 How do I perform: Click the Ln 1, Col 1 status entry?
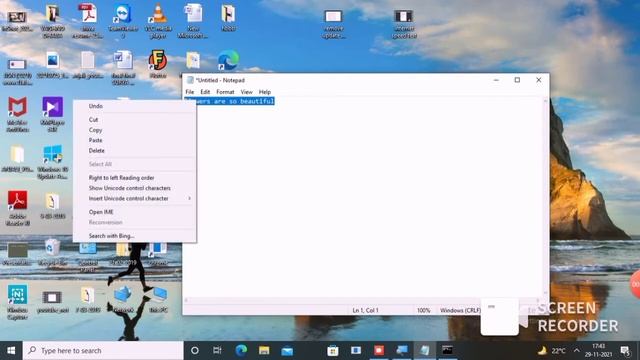point(365,310)
